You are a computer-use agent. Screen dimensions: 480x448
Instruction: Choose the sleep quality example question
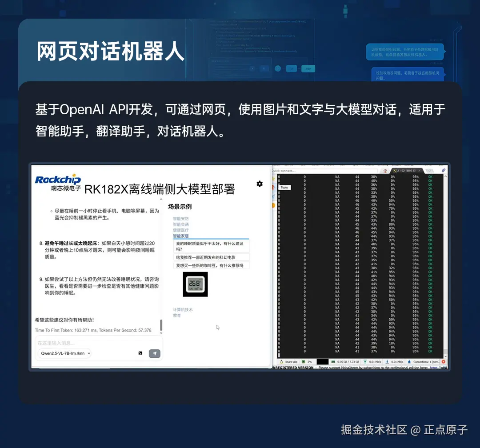click(211, 246)
